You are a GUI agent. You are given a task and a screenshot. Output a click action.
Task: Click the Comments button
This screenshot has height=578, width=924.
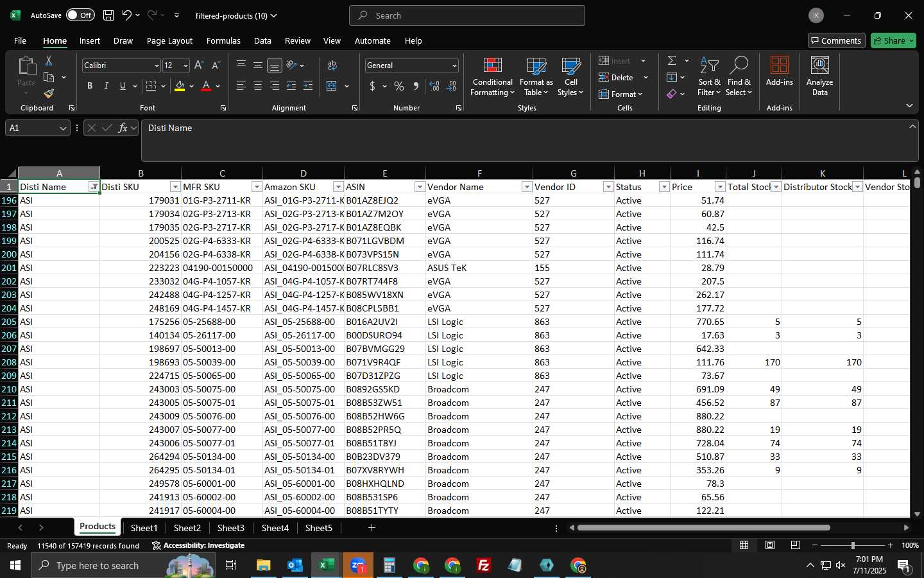click(x=836, y=40)
